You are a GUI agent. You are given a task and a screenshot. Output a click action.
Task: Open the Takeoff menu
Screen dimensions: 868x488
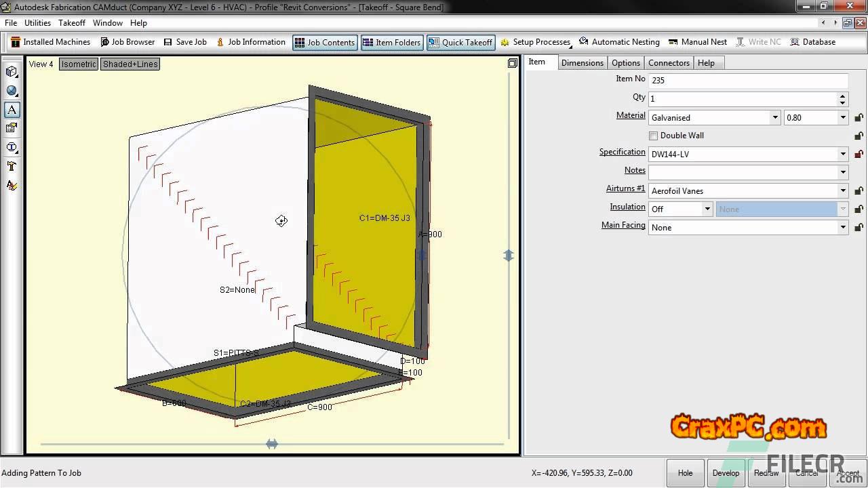(72, 23)
